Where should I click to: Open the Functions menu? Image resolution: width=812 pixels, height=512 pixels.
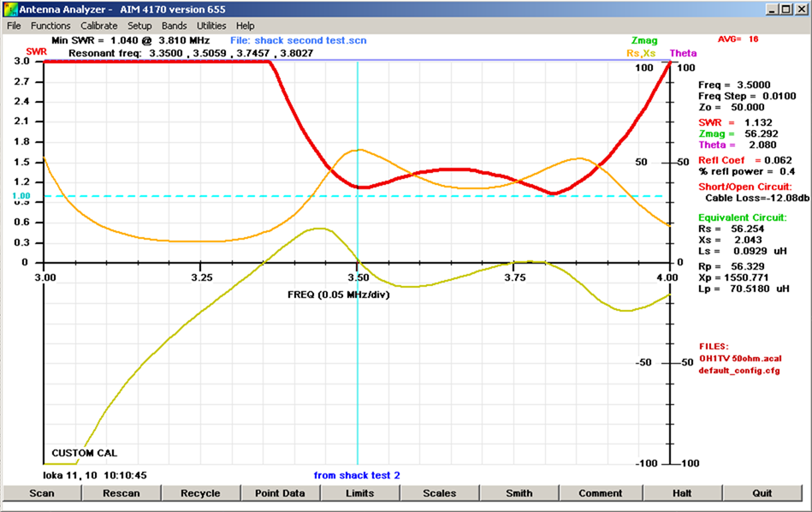(50, 26)
